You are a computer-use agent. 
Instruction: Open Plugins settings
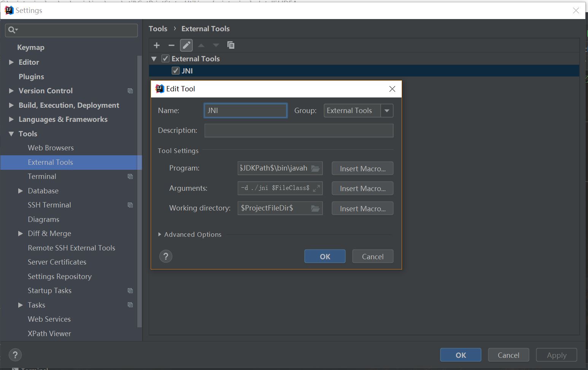31,77
